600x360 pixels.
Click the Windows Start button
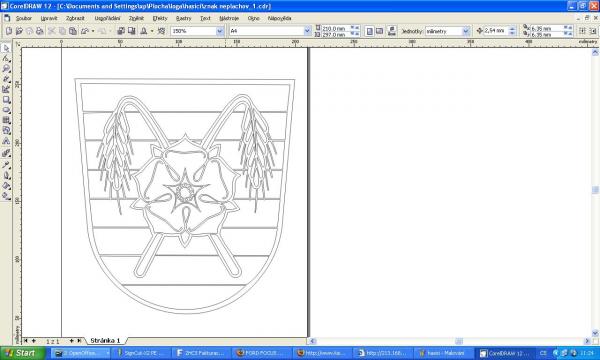coord(22,353)
